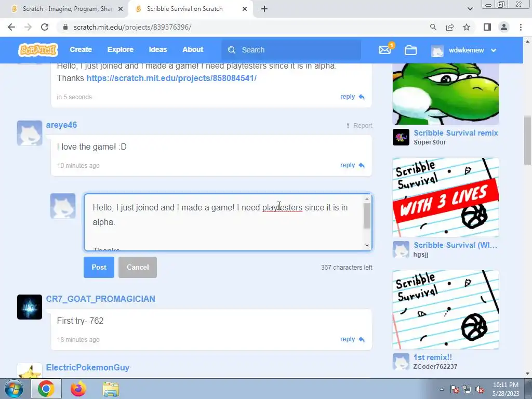Open the My Stuff folder icon
Screen dimensions: 532x399
pyautogui.click(x=410, y=50)
